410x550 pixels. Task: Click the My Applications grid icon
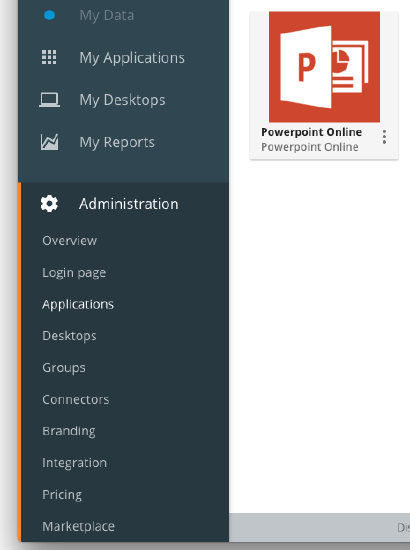pos(49,57)
